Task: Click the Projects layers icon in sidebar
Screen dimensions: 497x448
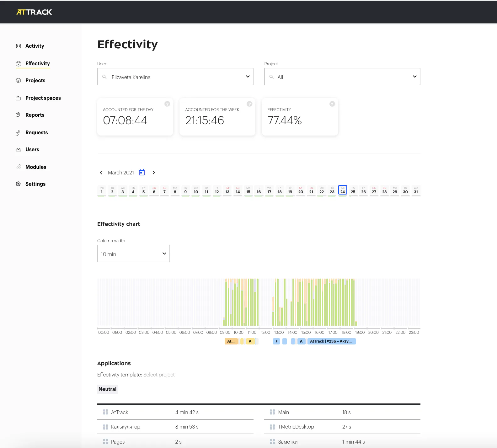Action: [x=18, y=80]
